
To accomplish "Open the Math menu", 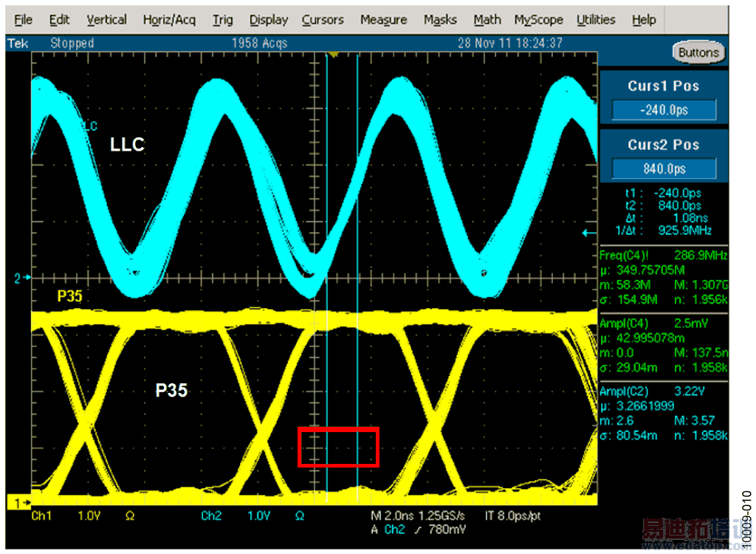I will coord(487,20).
